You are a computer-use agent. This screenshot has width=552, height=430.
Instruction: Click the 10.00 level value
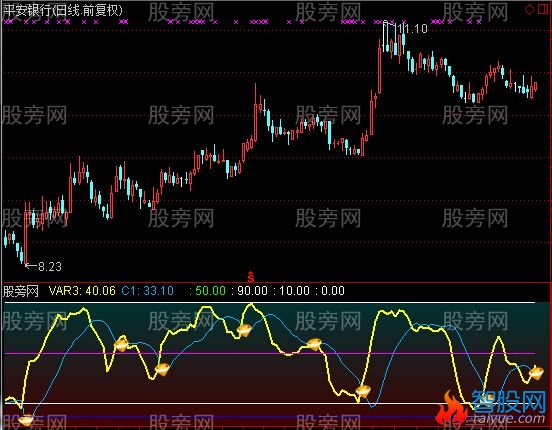294,291
